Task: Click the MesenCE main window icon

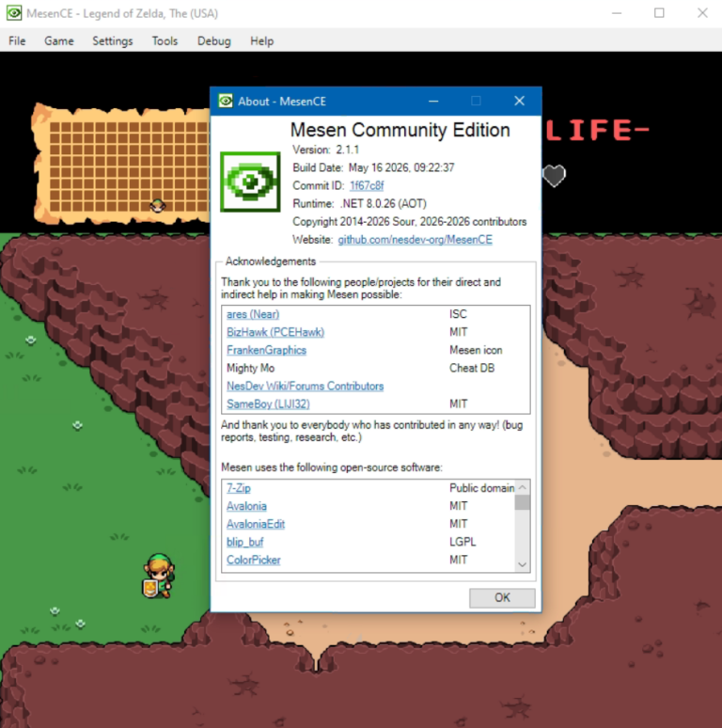Action: pyautogui.click(x=14, y=13)
